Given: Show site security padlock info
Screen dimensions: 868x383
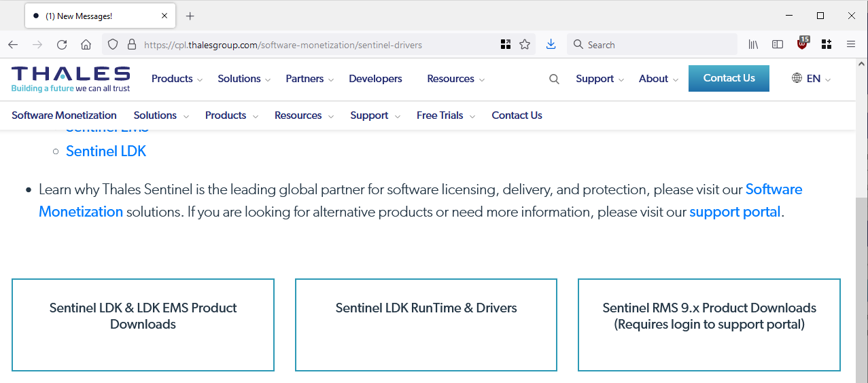Looking at the screenshot, I should pos(132,45).
